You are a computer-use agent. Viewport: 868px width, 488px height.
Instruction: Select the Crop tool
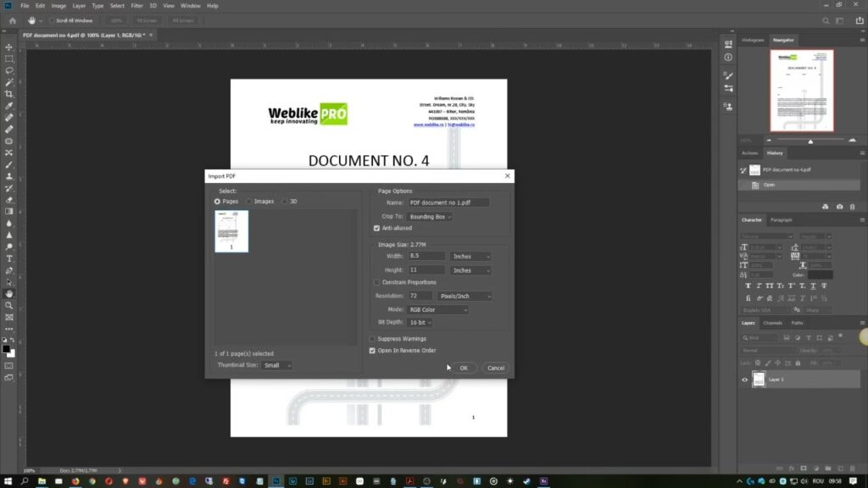click(x=9, y=94)
